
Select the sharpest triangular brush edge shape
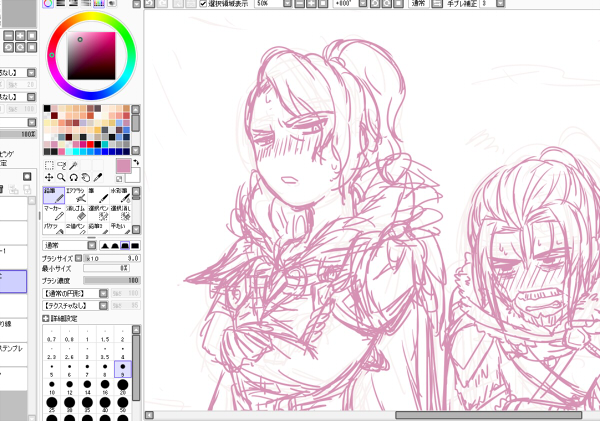tap(104, 246)
